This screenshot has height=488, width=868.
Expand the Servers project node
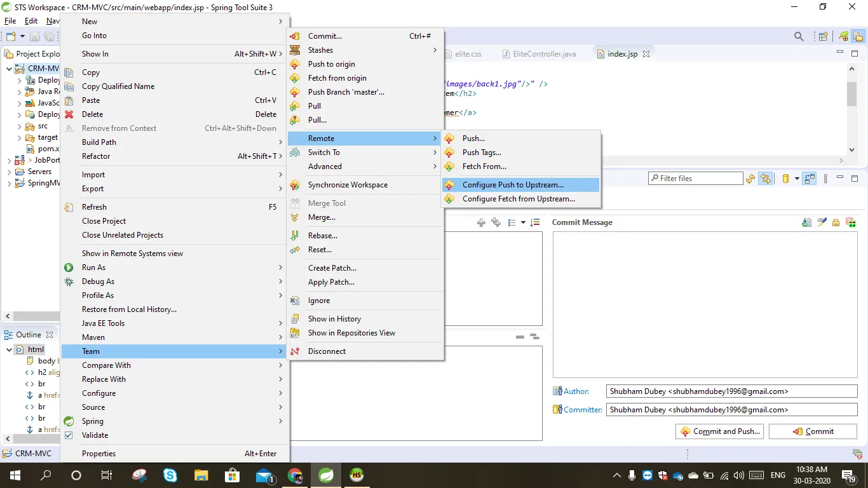[x=9, y=172]
